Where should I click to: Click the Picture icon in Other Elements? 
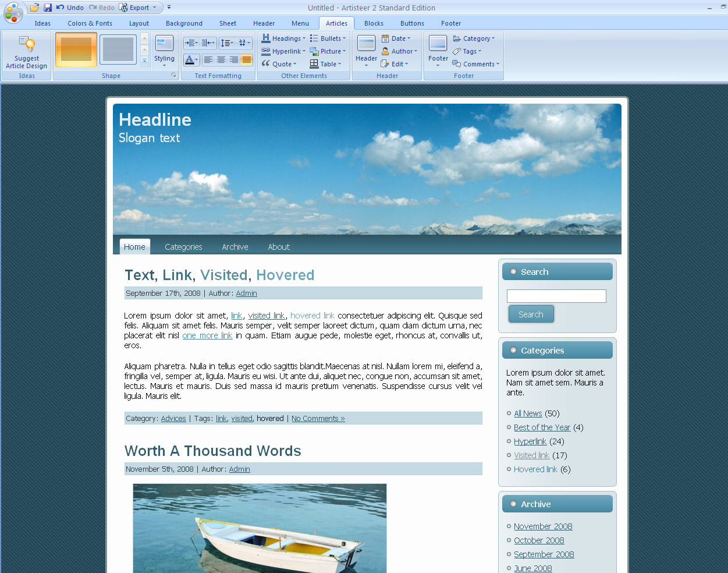(x=314, y=51)
